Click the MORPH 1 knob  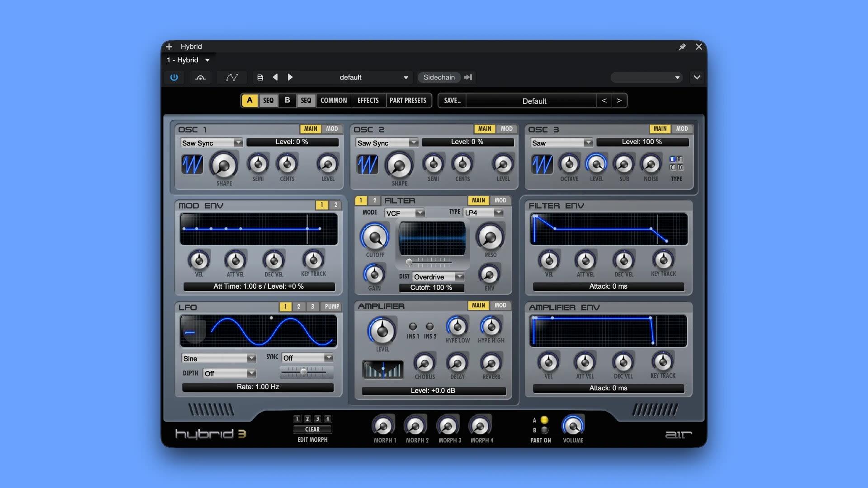383,426
